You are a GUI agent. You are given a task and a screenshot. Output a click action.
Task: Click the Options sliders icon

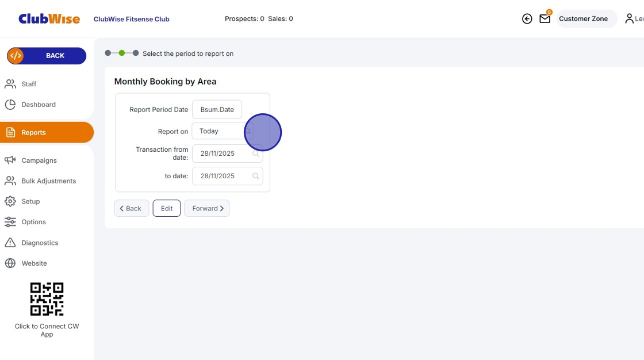[10, 222]
